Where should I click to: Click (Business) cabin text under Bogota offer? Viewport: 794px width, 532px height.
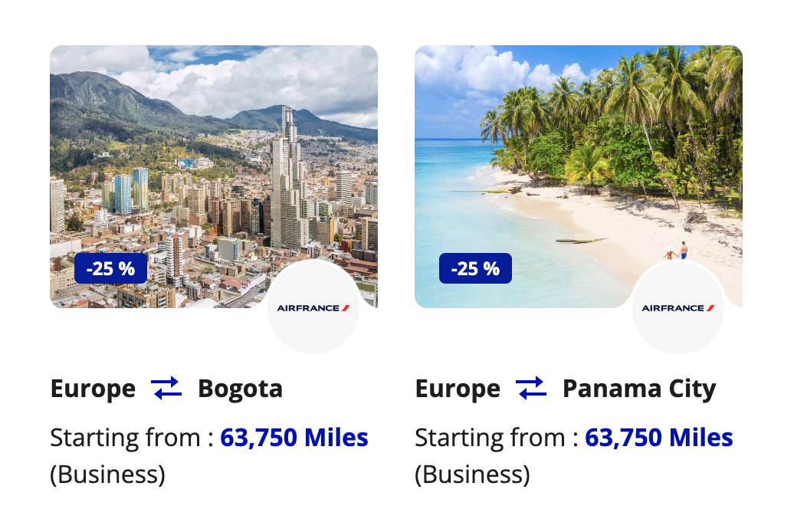(107, 475)
